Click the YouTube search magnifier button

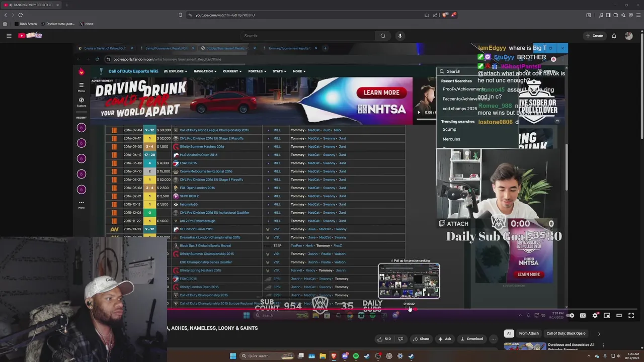[x=383, y=36]
